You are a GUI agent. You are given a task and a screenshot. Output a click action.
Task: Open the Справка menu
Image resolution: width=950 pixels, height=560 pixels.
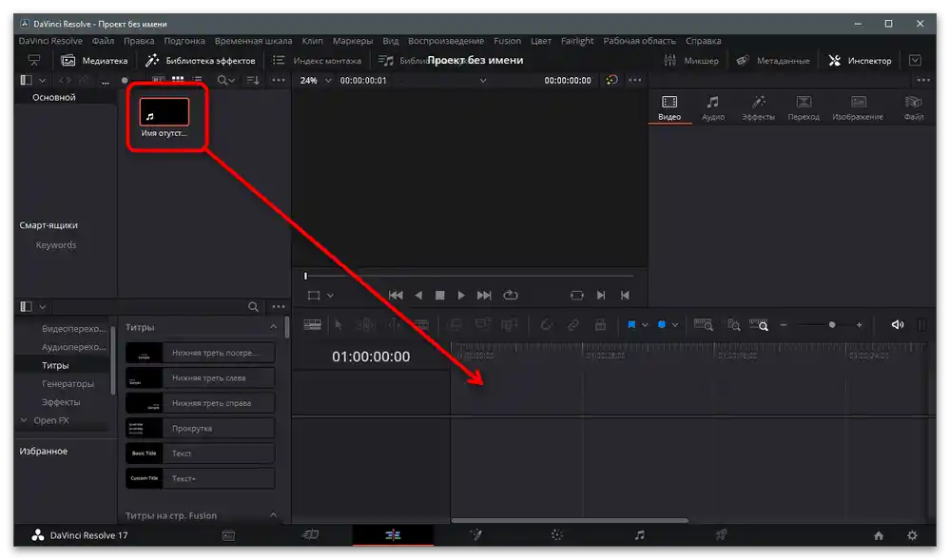pyautogui.click(x=703, y=41)
